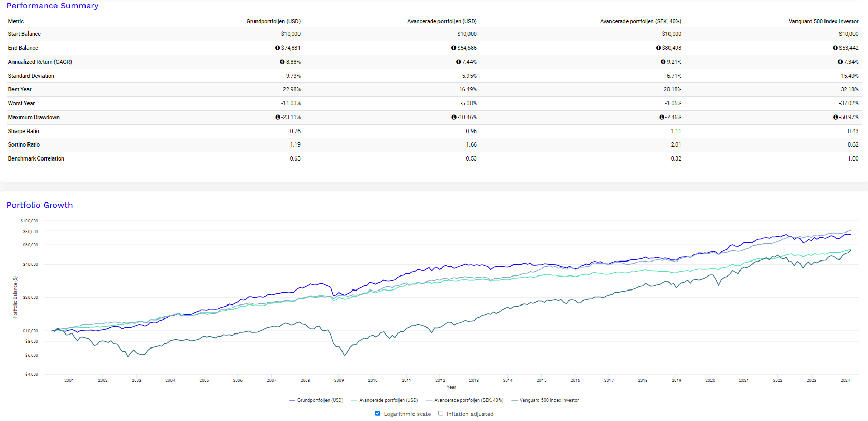The height and width of the screenshot is (421, 868).
Task: Uncheck the Logarithmic scale checkbox
Action: (378, 413)
